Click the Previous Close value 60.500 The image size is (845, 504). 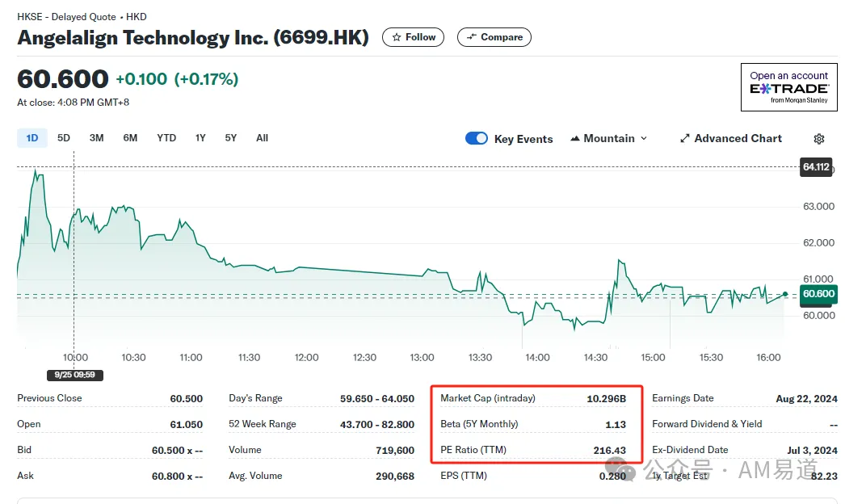(187, 399)
